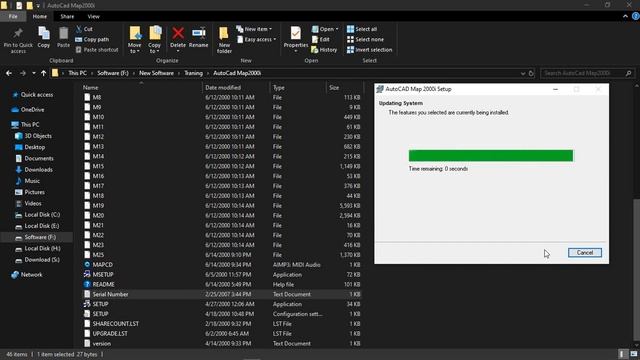
Task: Open the File tab
Action: (13, 16)
